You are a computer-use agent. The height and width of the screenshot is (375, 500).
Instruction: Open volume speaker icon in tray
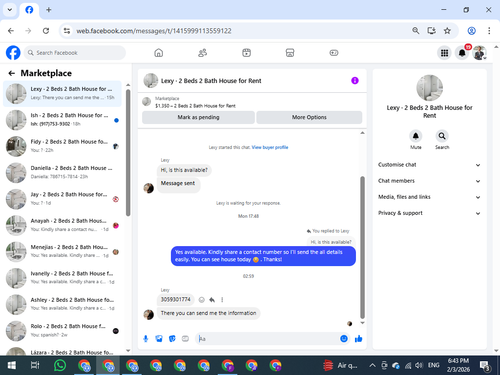pyautogui.click(x=419, y=366)
